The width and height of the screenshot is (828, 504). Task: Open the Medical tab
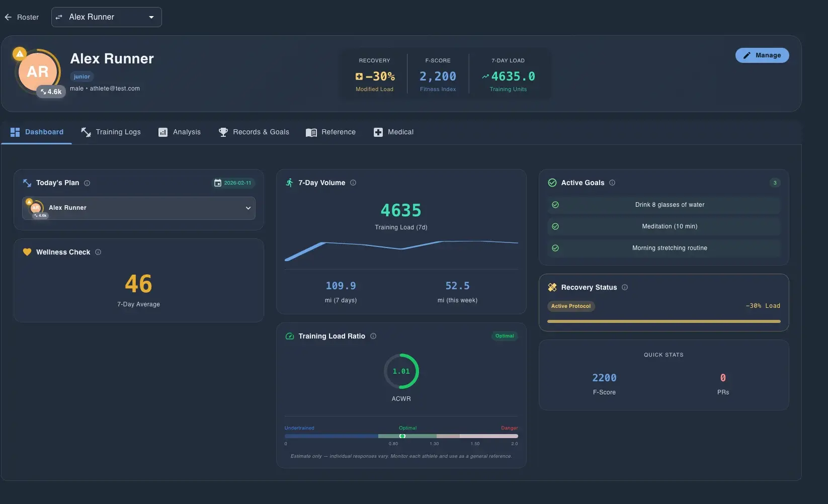[x=400, y=132]
